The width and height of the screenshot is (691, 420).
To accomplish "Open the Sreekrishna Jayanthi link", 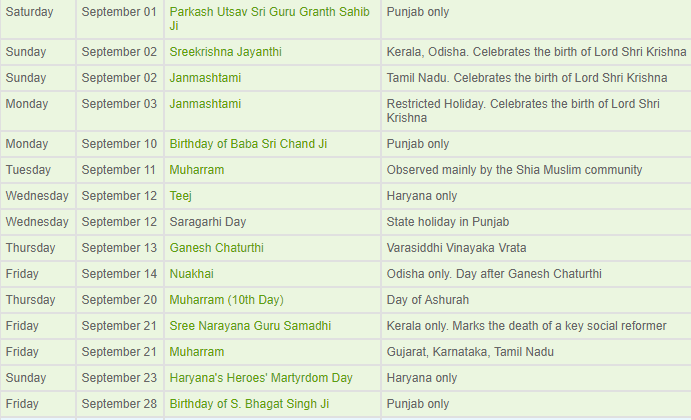I will pos(225,52).
